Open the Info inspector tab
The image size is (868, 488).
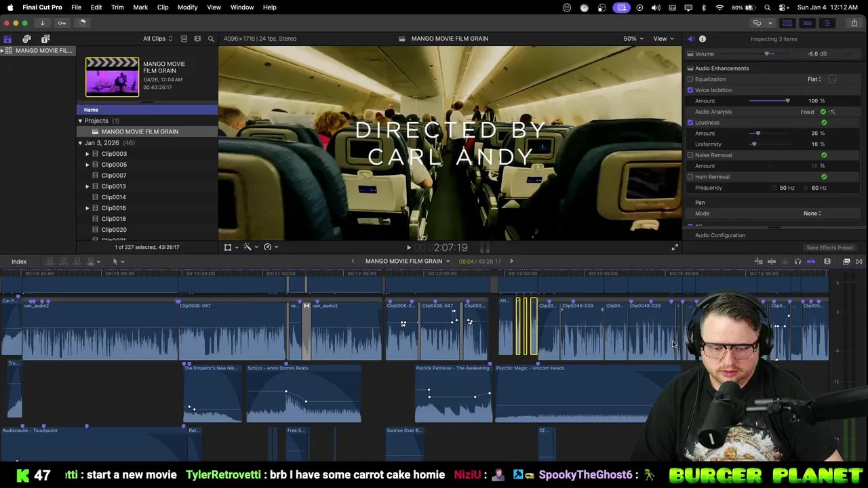coord(703,39)
